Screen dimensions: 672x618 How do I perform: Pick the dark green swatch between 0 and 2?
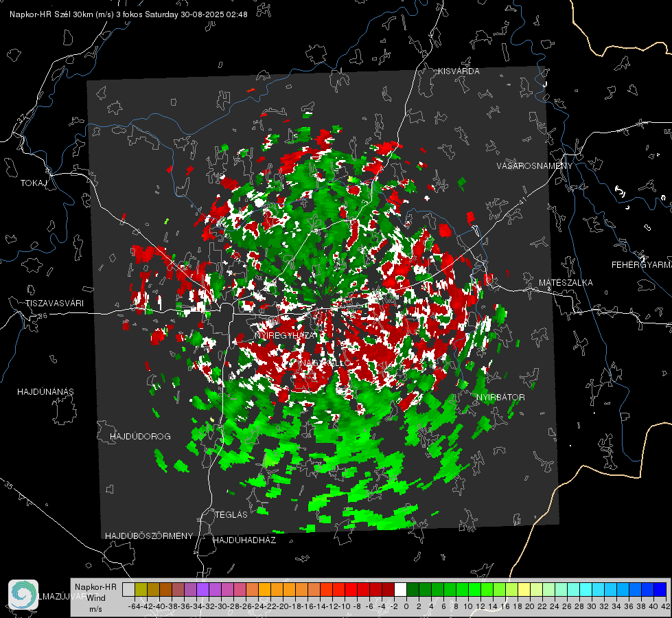[413, 589]
